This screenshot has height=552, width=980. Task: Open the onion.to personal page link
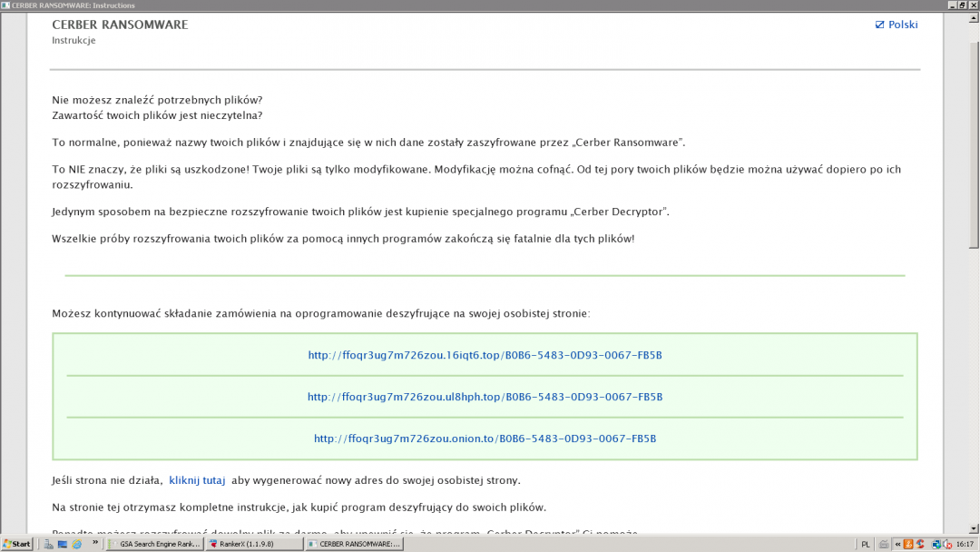[485, 439]
